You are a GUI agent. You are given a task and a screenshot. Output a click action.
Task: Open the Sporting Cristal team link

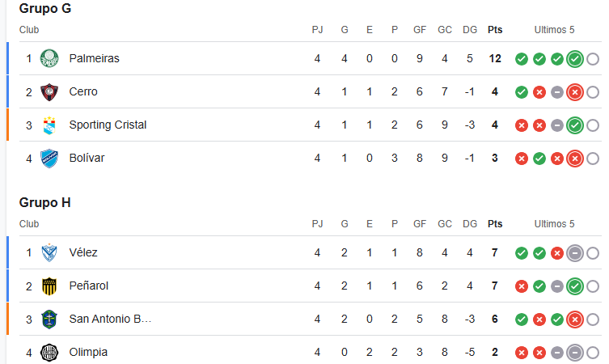pyautogui.click(x=108, y=125)
